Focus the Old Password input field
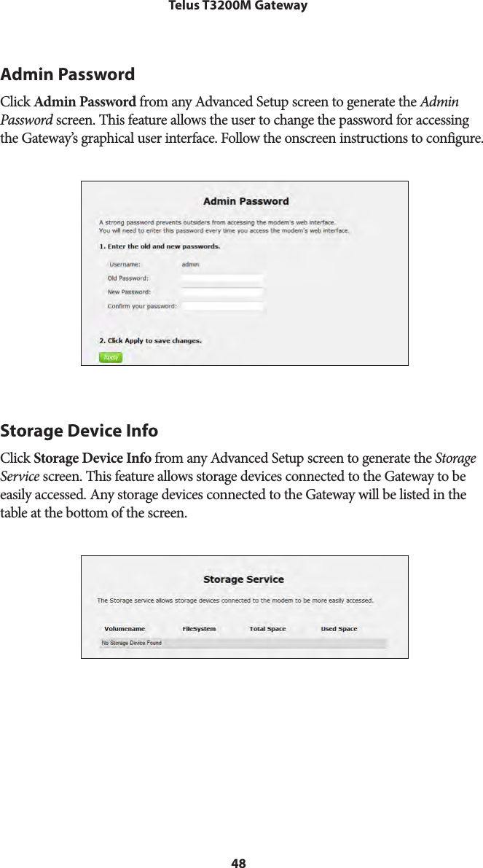Viewport: 483px width, 868px height. [222, 278]
